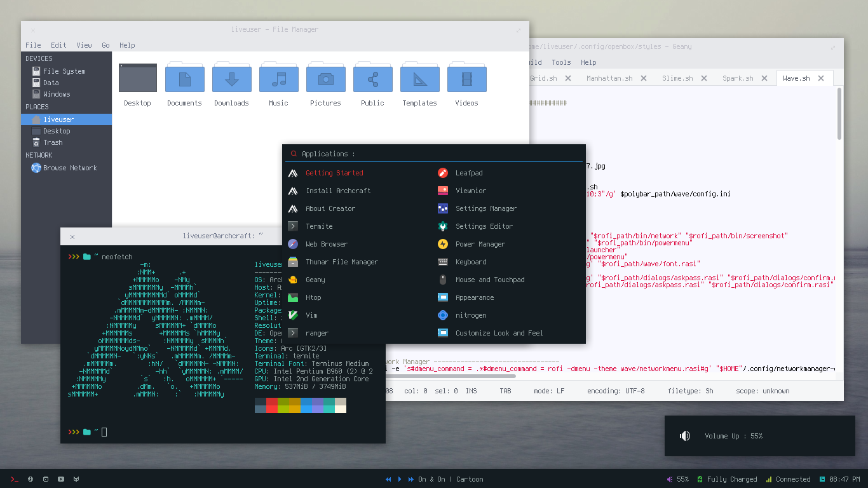This screenshot has width=868, height=488.
Task: Launch Web Browser from the launcher
Action: pyautogui.click(x=358, y=244)
